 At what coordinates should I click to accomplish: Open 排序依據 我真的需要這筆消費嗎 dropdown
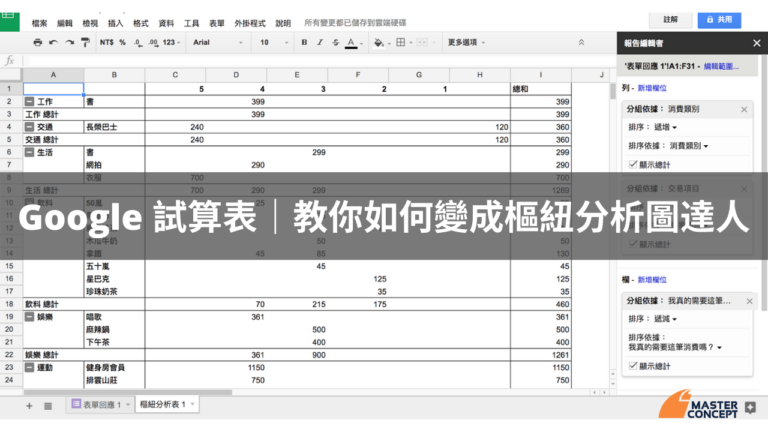point(675,347)
